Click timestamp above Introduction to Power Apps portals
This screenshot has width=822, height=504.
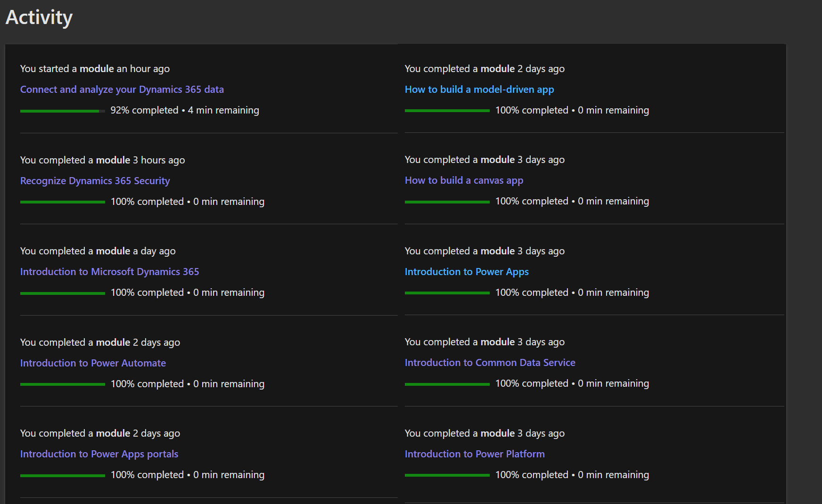coord(100,433)
